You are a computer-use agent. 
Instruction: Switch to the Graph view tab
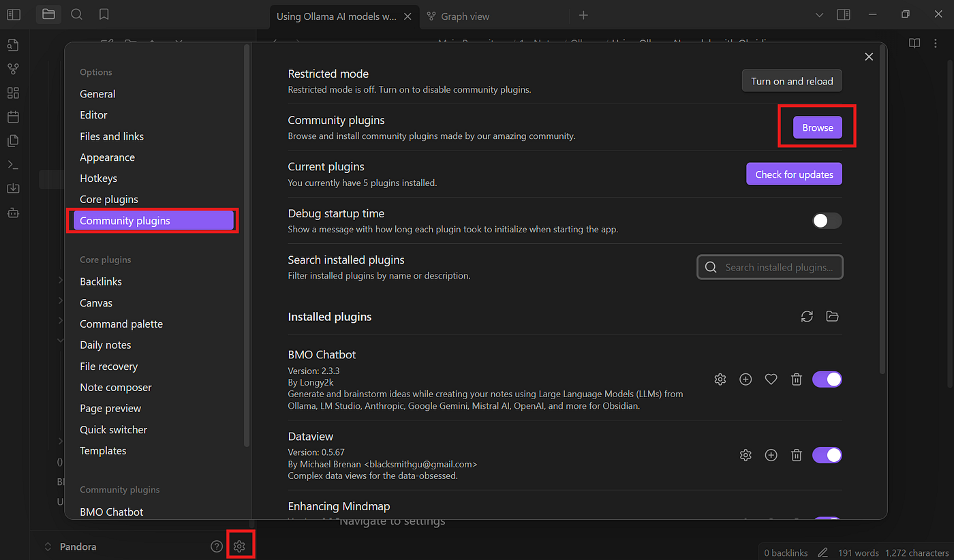(495, 16)
